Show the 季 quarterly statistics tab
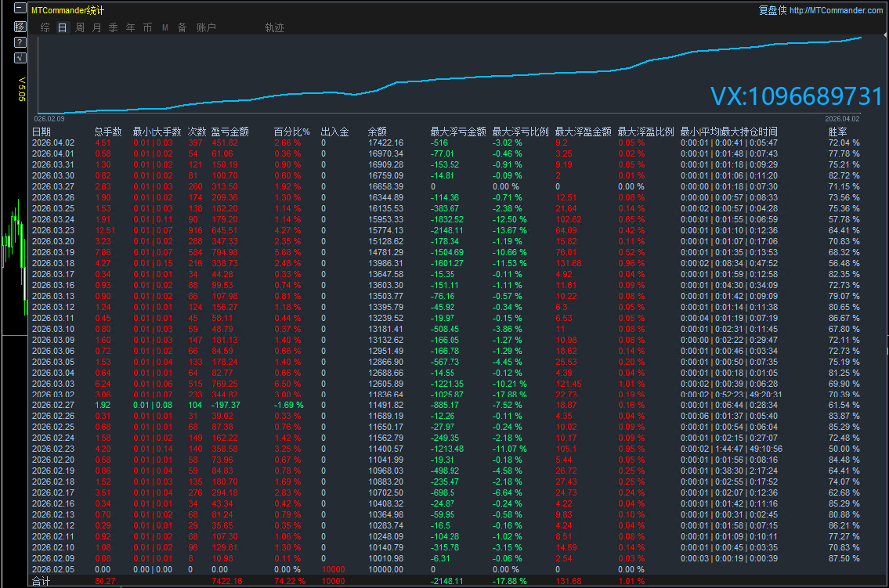The height and width of the screenshot is (588, 889). [x=114, y=27]
